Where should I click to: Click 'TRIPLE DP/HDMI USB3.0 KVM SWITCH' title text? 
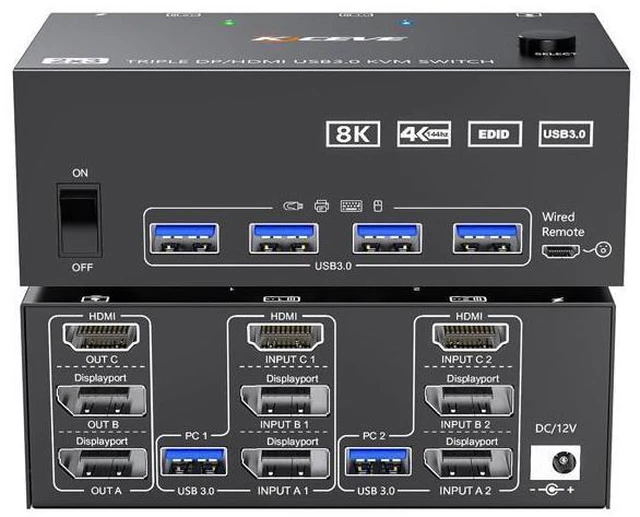pos(310,62)
